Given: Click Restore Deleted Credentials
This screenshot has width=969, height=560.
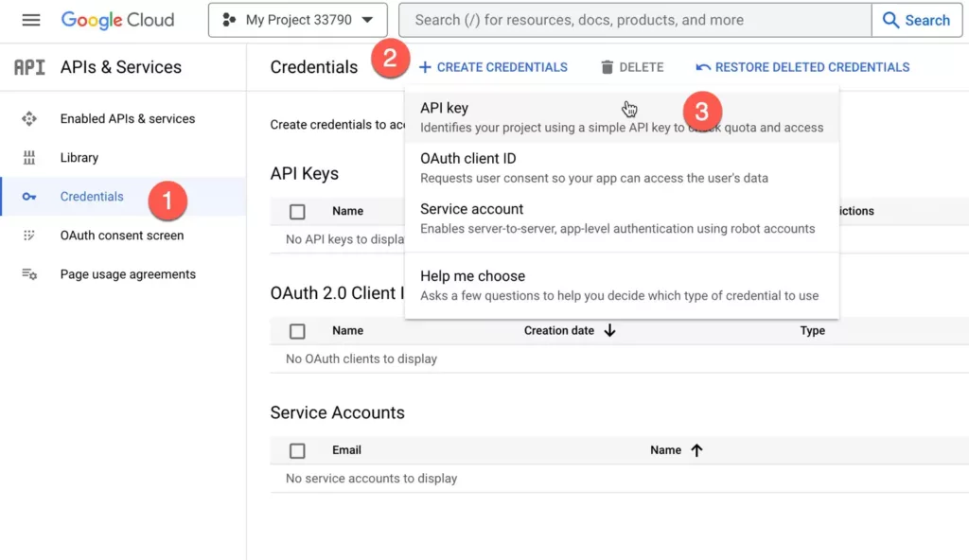Looking at the screenshot, I should tap(802, 67).
